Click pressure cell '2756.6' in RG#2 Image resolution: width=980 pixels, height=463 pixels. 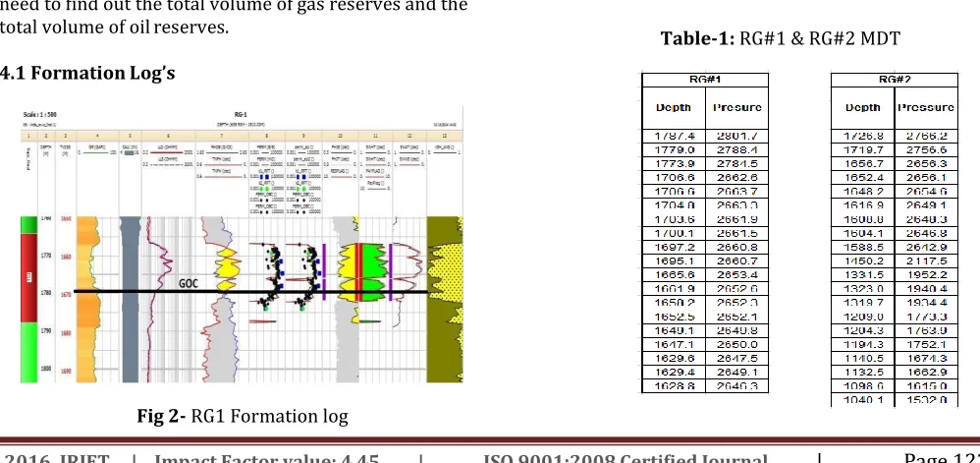[927, 149]
